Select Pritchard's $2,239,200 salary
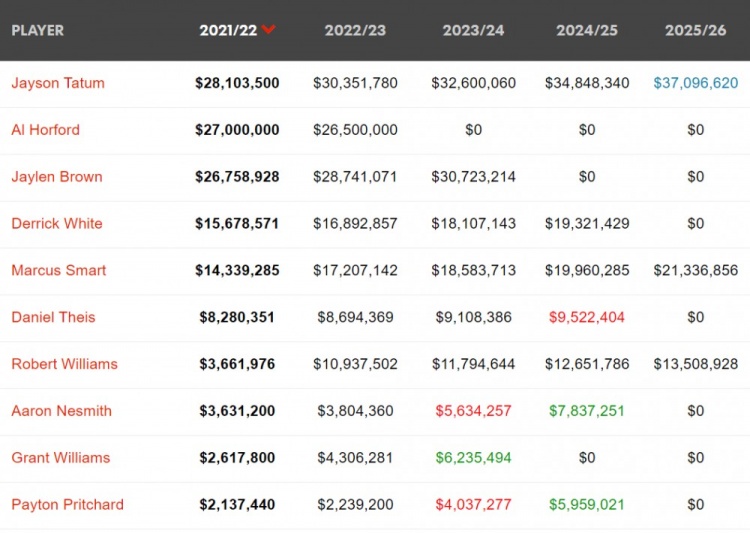Screen dimensions: 750x533 pyautogui.click(x=355, y=505)
